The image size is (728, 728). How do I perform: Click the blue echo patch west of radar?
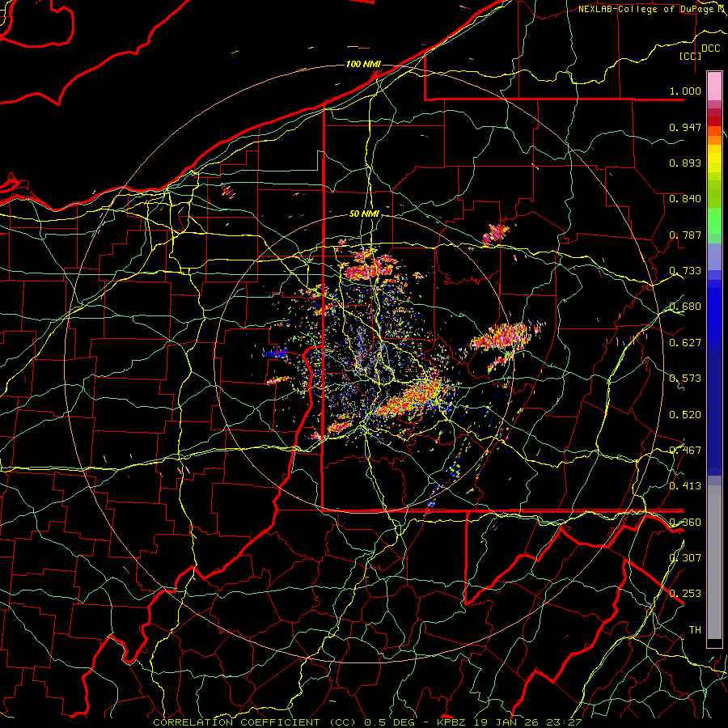coord(276,353)
